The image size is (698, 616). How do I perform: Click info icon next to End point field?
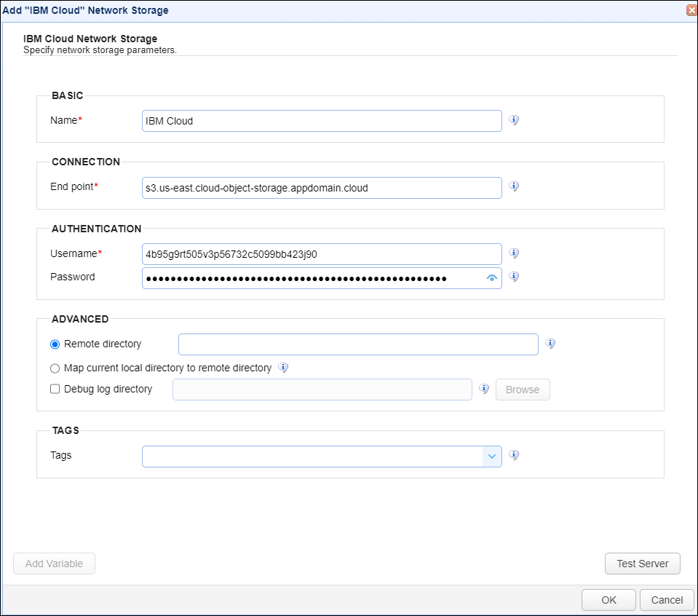click(514, 186)
